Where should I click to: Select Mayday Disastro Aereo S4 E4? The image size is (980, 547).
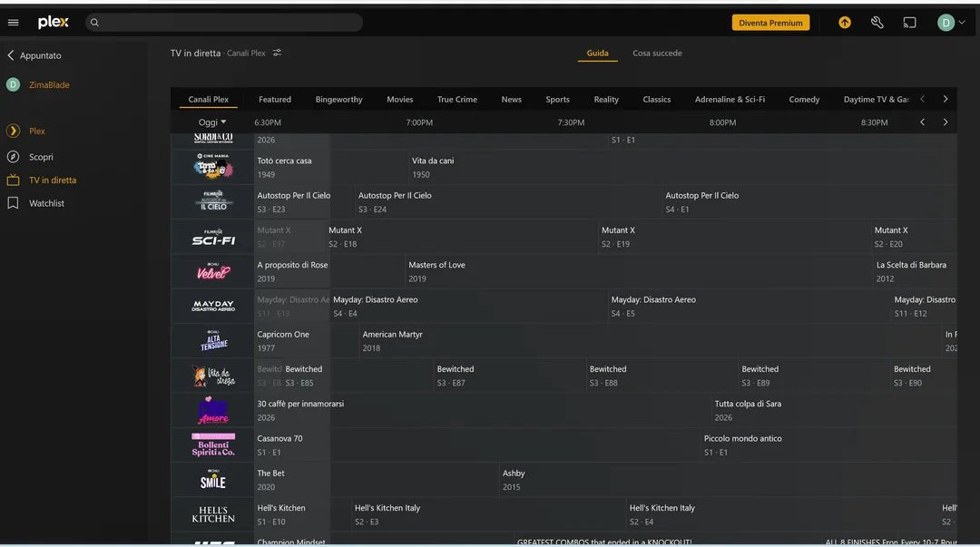[469, 306]
